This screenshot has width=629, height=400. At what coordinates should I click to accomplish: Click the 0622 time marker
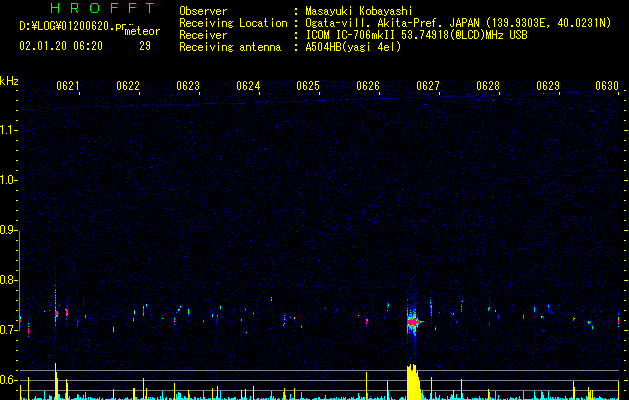[128, 86]
